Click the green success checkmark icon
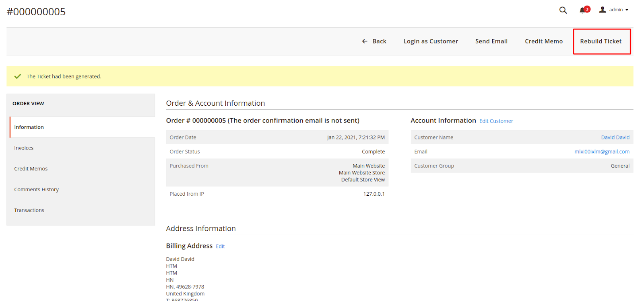644x301 pixels. point(17,76)
